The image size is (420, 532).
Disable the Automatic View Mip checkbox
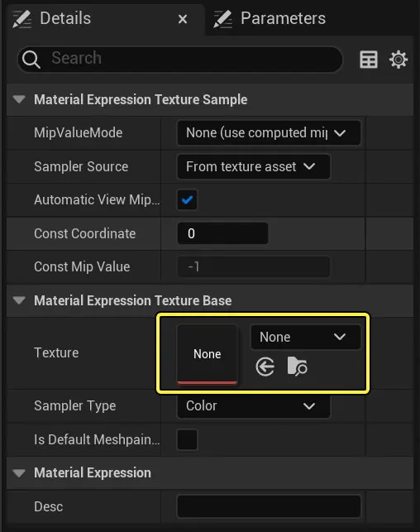[x=187, y=200]
